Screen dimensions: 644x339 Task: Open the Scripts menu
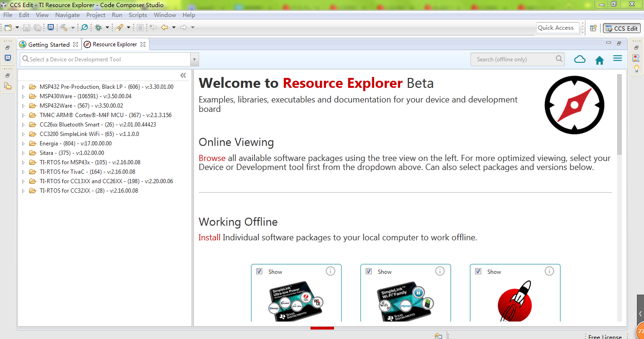[x=138, y=15]
